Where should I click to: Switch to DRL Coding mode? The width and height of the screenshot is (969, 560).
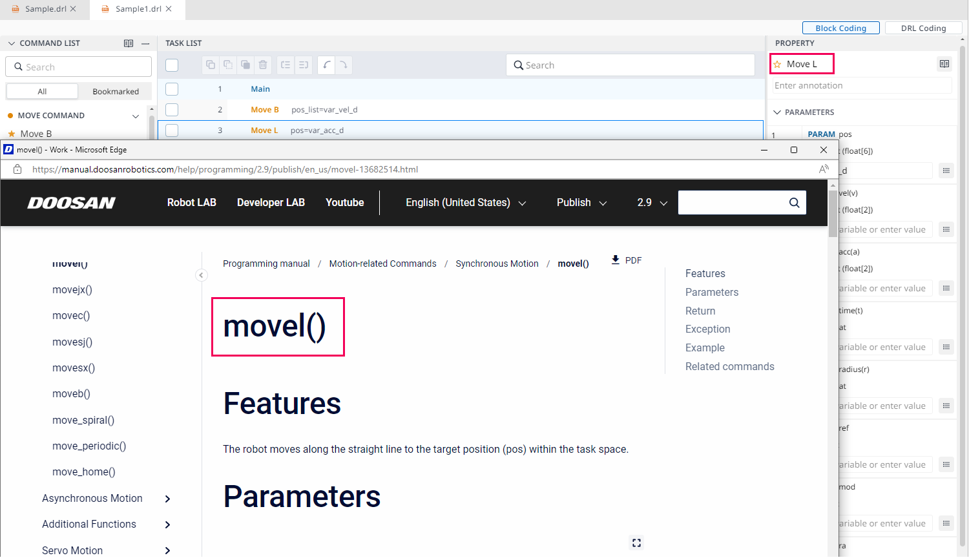coord(923,28)
